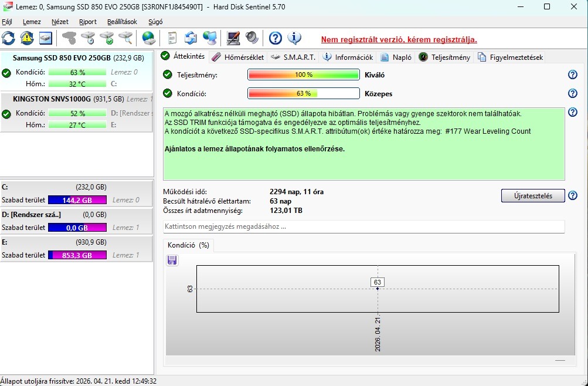Click the red registration notice link

[399, 39]
